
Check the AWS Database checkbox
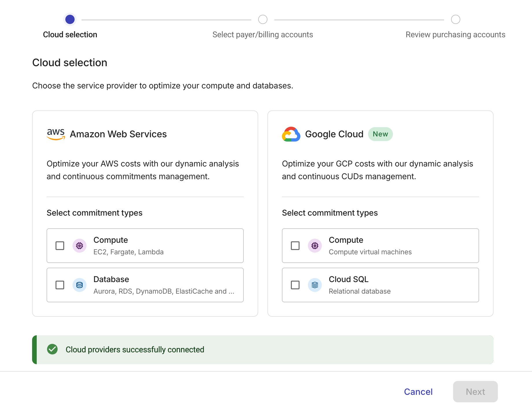coord(60,285)
